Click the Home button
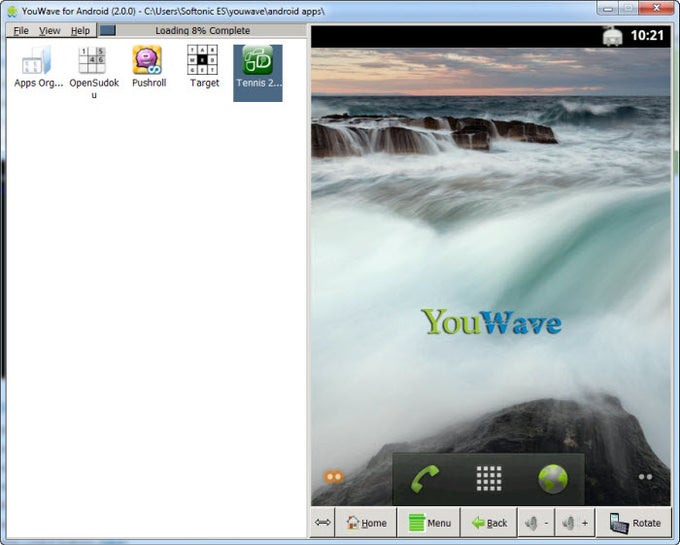 click(366, 523)
